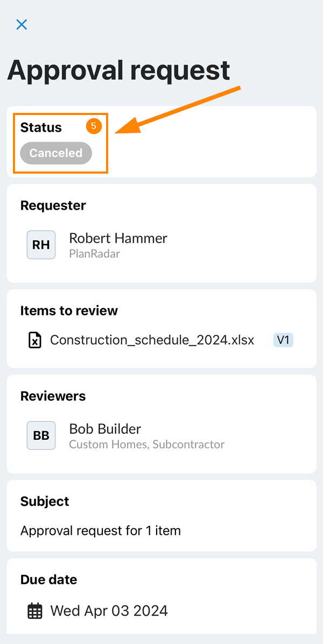Viewport: 323px width, 644px height.
Task: Tap the Approval request page title
Action: pyautogui.click(x=118, y=70)
